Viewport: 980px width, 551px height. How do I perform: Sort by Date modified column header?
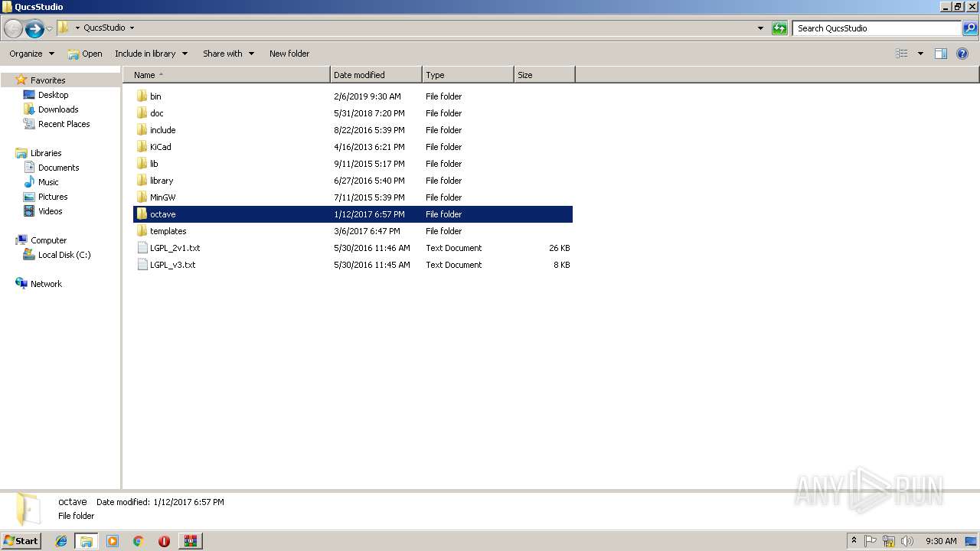click(x=376, y=75)
